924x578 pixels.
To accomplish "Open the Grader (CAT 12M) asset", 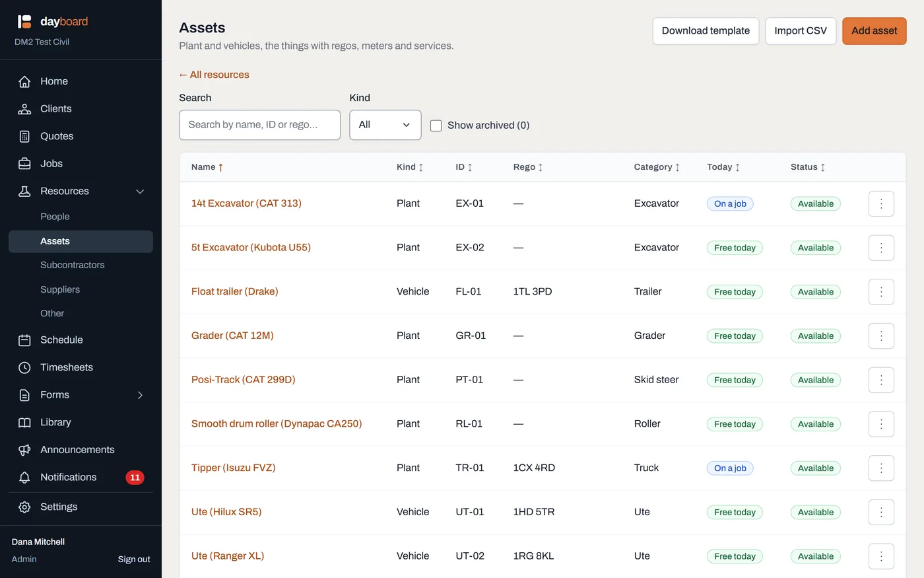I will coord(232,336).
